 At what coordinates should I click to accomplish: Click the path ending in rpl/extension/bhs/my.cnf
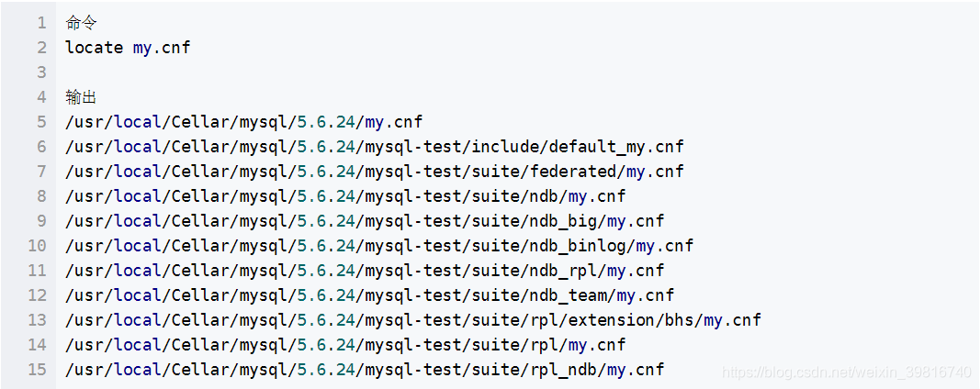coord(413,319)
